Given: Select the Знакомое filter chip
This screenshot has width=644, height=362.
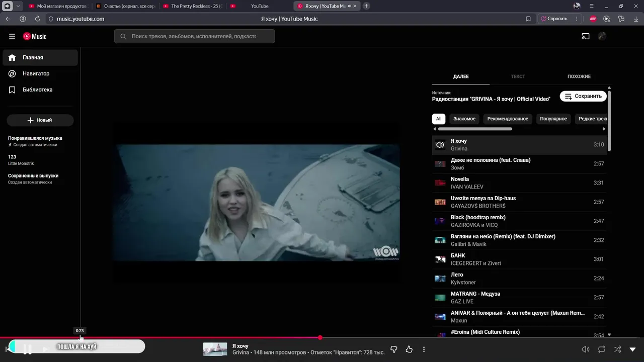Looking at the screenshot, I should (464, 119).
